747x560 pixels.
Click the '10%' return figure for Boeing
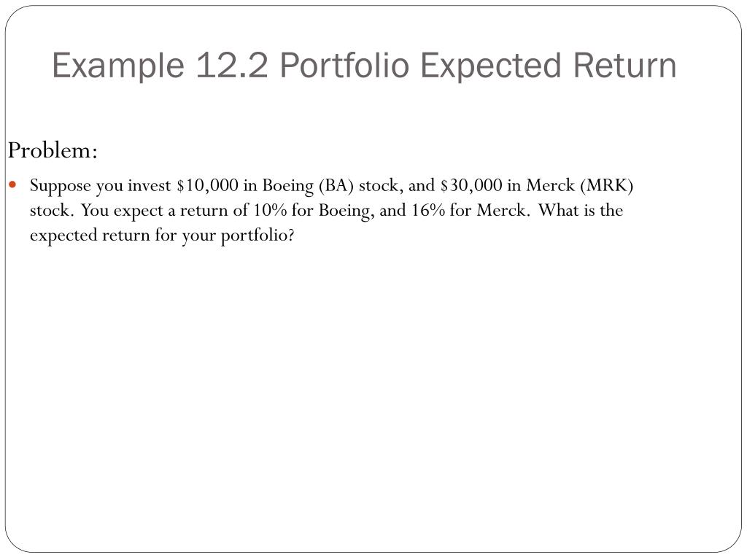(270, 210)
